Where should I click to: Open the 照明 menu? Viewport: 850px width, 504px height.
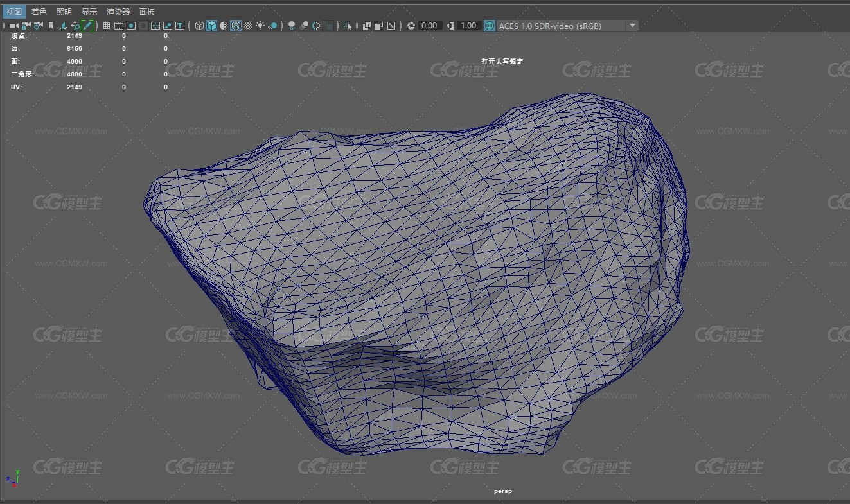pos(64,12)
